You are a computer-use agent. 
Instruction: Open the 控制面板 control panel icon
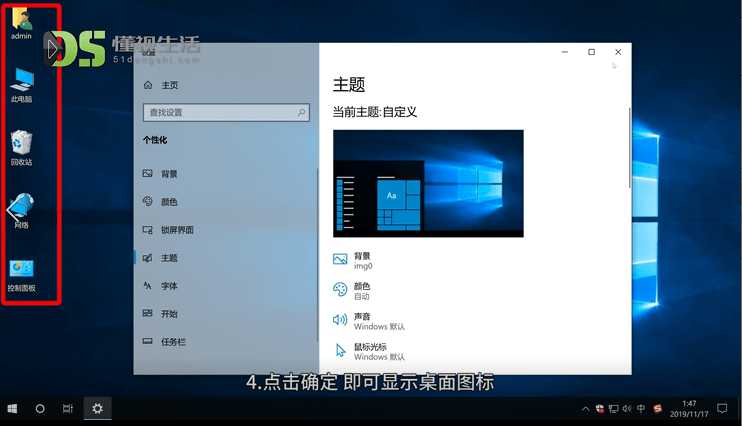(21, 275)
